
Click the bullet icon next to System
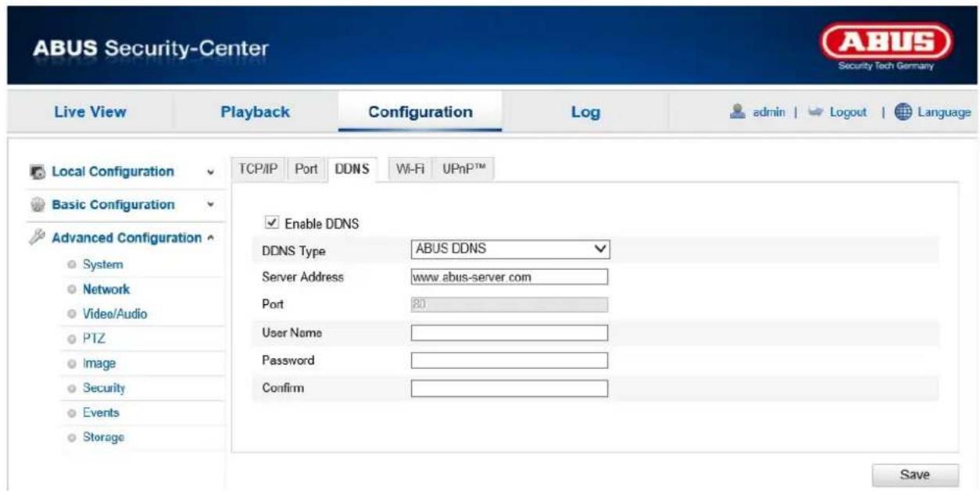[71, 265]
